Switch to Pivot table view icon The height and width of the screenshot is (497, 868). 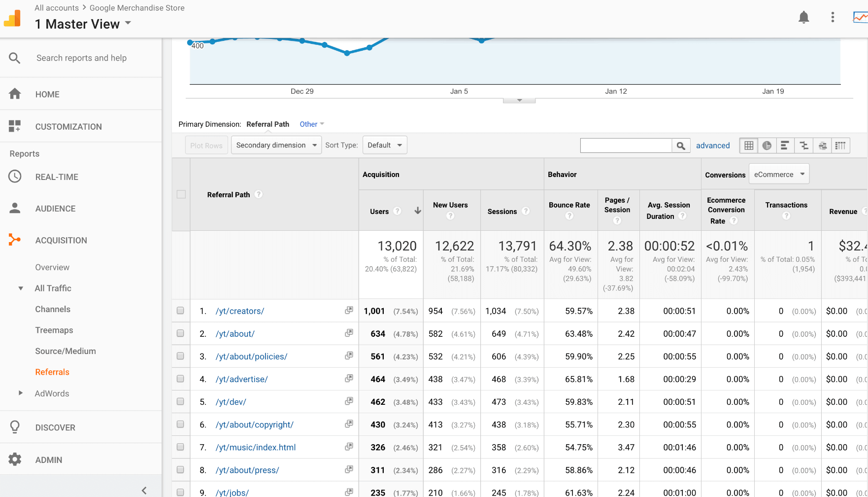(x=840, y=145)
